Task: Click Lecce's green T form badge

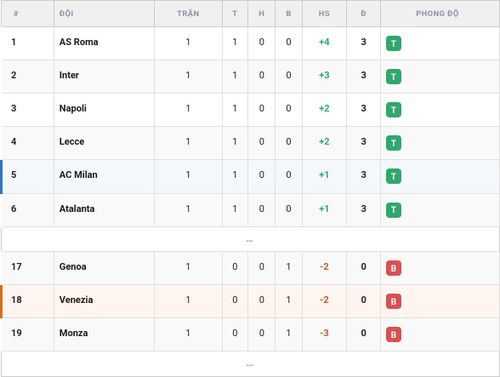Action: coord(393,143)
